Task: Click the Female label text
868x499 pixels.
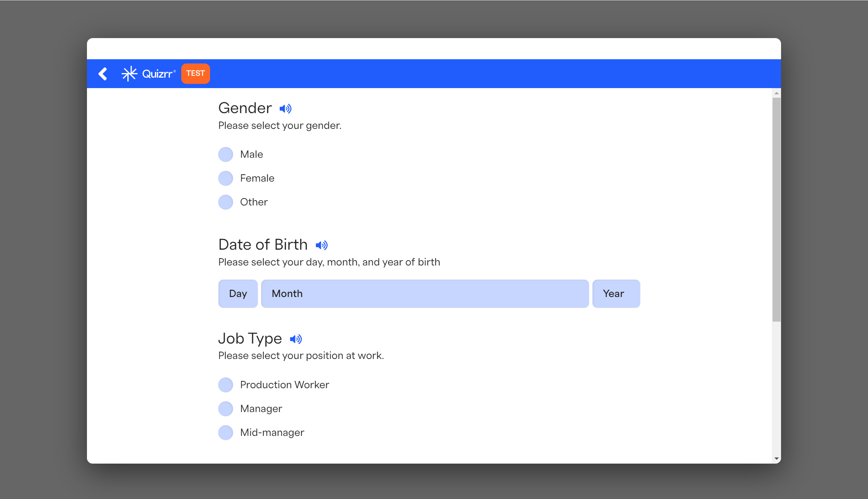Action: [x=257, y=178]
